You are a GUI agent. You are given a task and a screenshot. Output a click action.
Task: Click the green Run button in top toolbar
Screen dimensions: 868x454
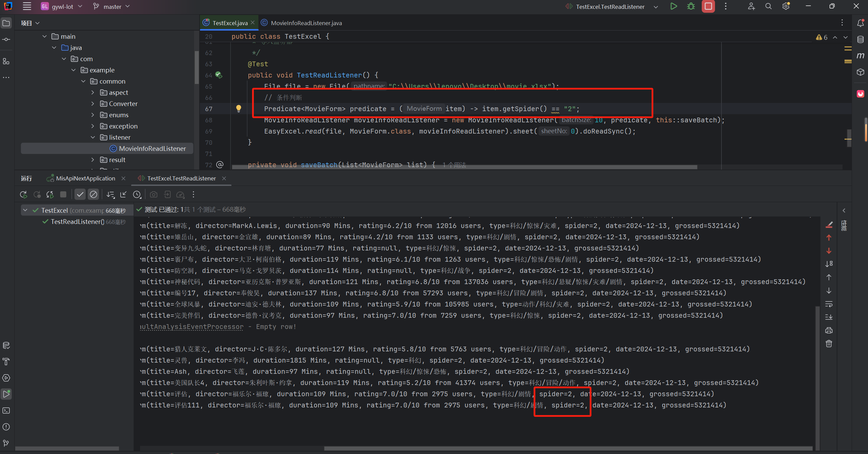click(x=673, y=6)
